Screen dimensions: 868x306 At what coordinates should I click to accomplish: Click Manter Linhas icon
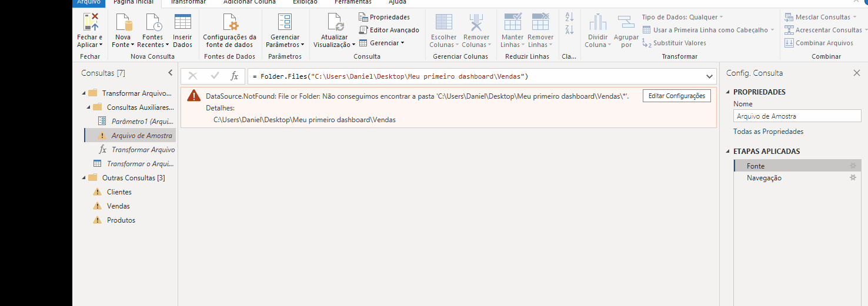click(513, 22)
